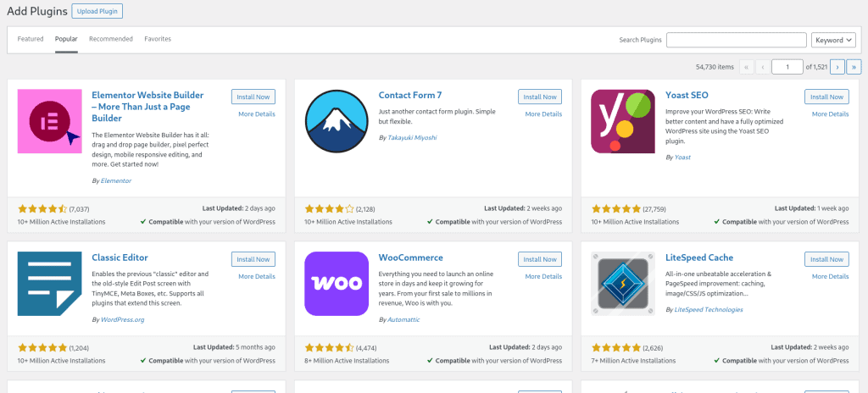Jump to last page of plugins
The image size is (868, 393).
pos(854,67)
